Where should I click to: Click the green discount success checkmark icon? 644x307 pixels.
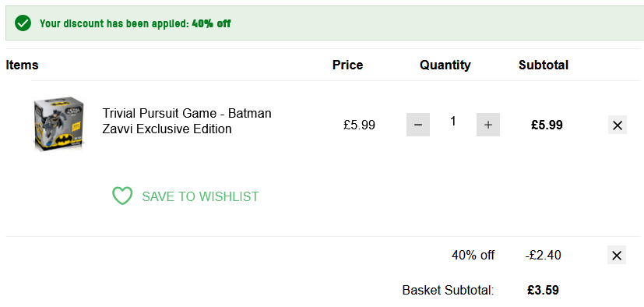point(23,23)
